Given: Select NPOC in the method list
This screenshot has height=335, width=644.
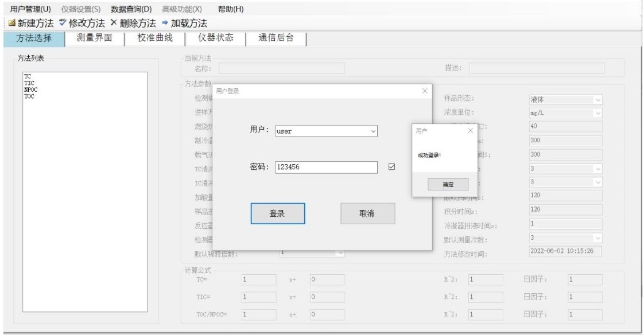Looking at the screenshot, I should 29,89.
